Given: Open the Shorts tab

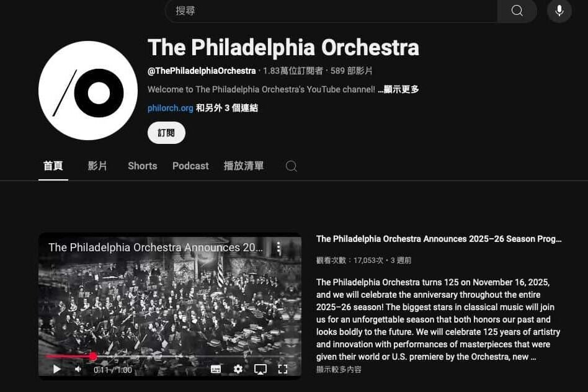Looking at the screenshot, I should (x=143, y=166).
